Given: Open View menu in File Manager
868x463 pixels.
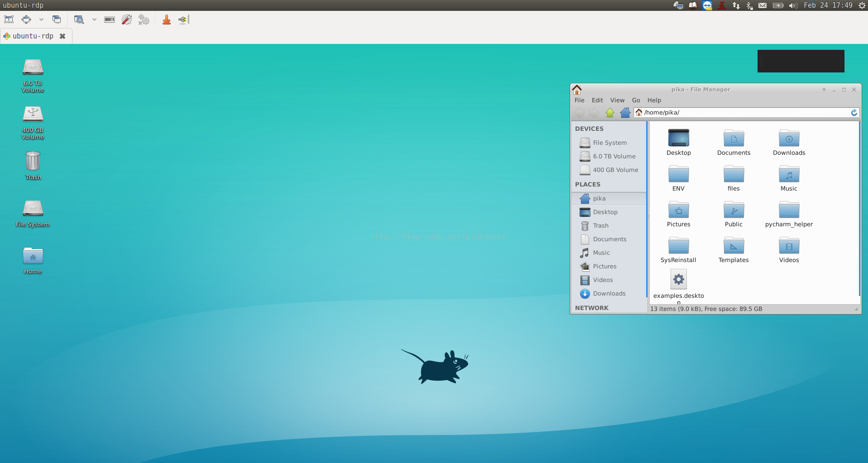Looking at the screenshot, I should tap(617, 100).
